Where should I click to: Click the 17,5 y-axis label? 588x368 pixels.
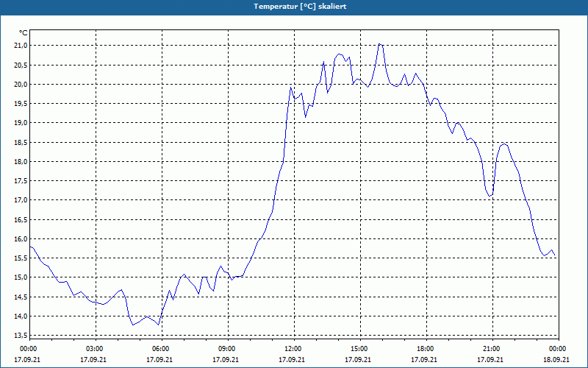click(21, 181)
